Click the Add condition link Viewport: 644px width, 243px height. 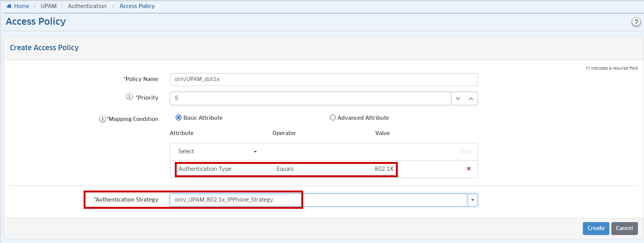tap(465, 151)
